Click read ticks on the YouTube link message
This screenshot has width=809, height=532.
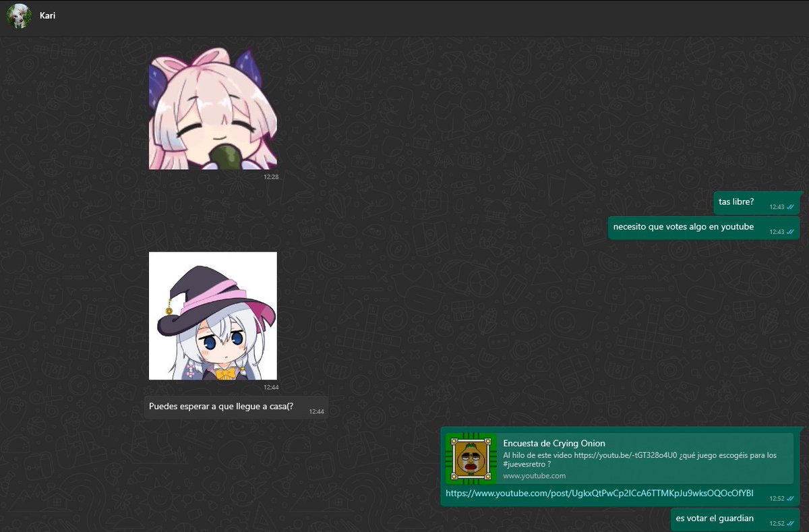[790, 499]
